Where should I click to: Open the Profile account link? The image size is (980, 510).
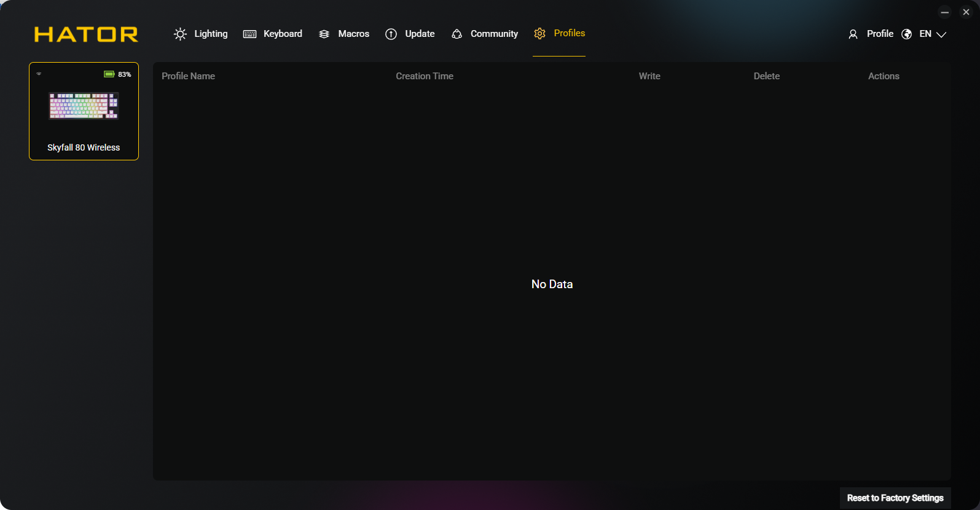pos(880,34)
